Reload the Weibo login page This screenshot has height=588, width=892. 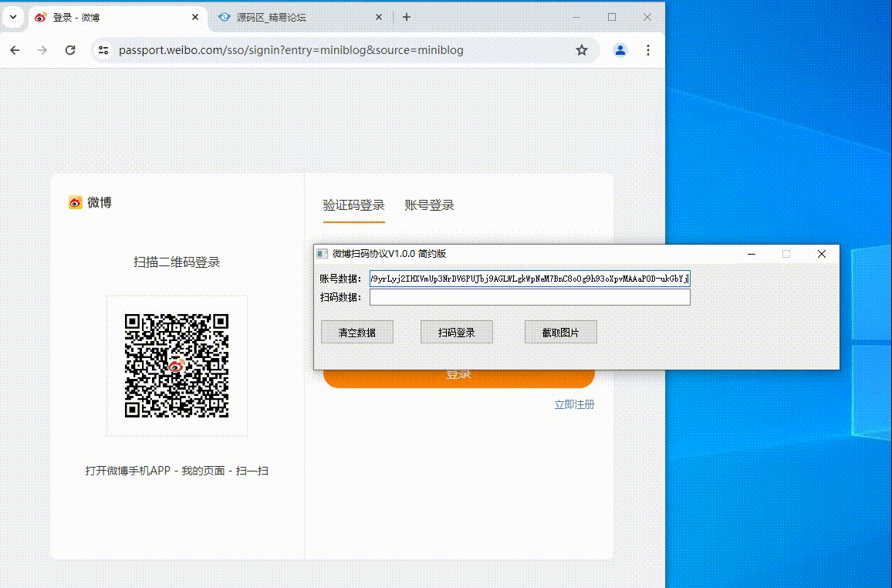[x=70, y=50]
